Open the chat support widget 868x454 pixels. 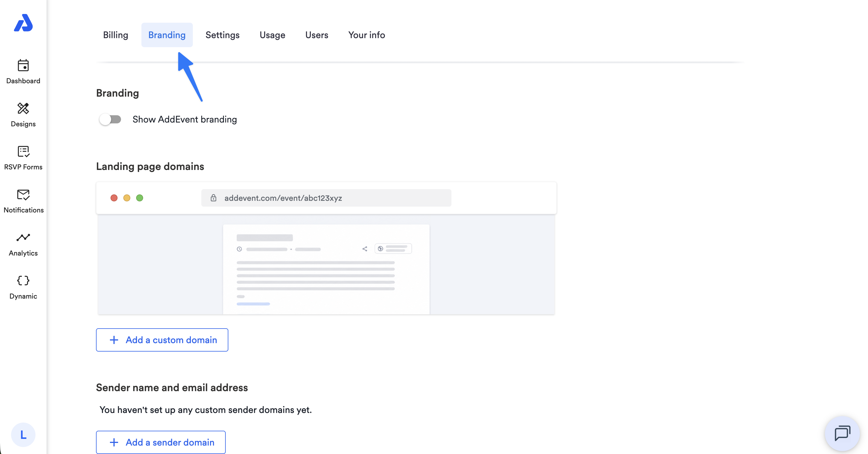842,433
